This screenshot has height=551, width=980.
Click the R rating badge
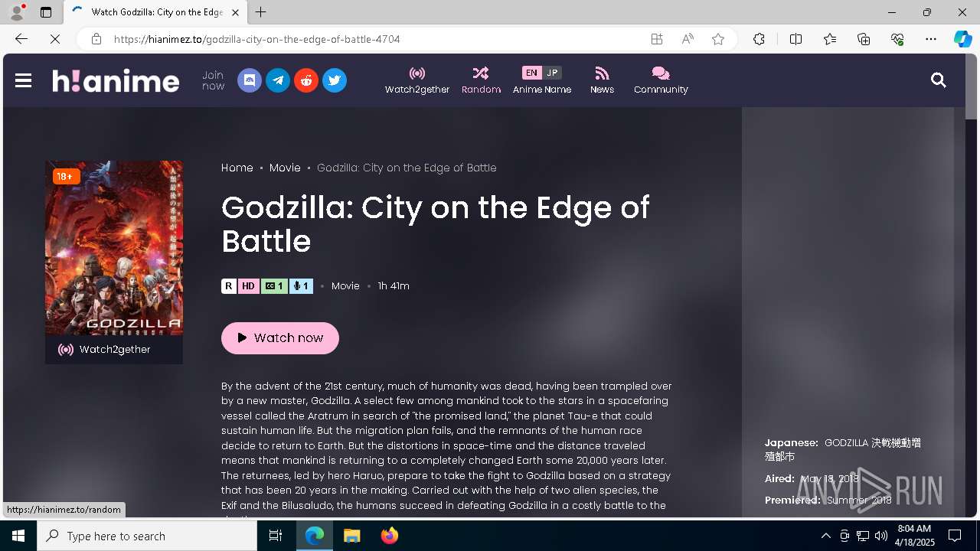coord(229,286)
